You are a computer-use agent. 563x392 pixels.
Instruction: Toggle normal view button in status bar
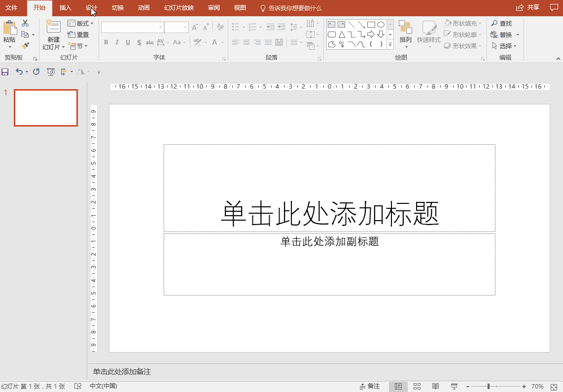(398, 387)
